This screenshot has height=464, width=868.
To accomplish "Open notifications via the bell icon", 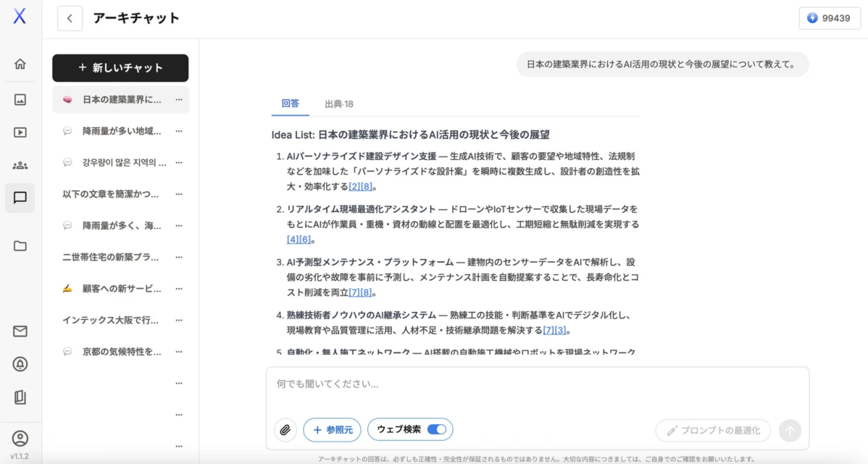I will click(x=20, y=363).
